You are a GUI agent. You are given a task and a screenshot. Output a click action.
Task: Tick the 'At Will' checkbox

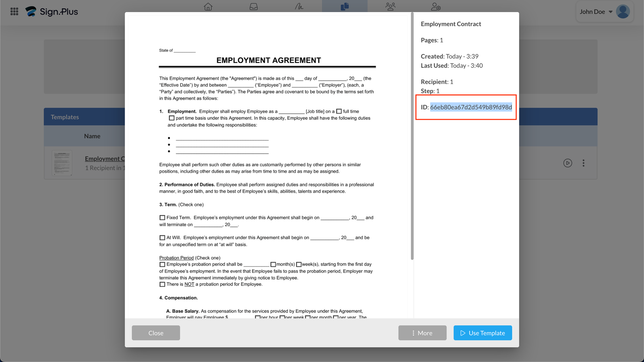[162, 238]
